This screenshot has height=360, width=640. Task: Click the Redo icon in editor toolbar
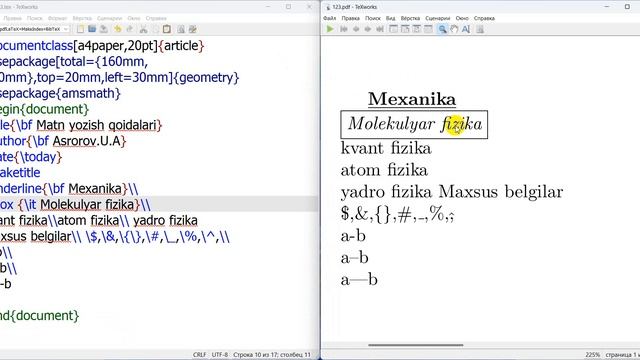pos(129,29)
